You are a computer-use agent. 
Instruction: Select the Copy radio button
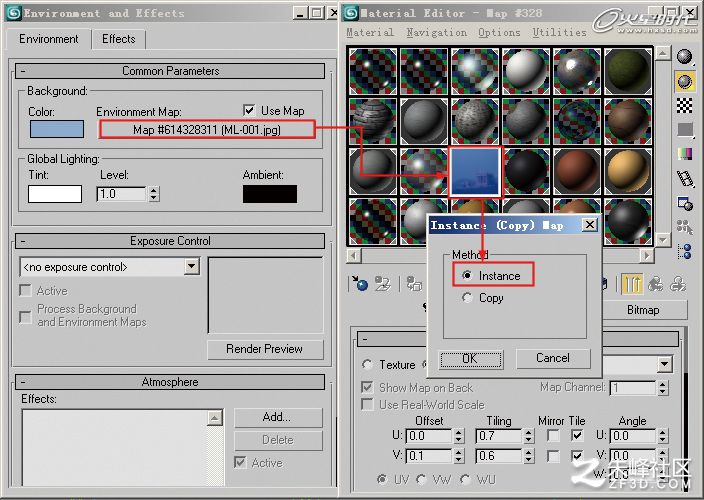coord(467,298)
